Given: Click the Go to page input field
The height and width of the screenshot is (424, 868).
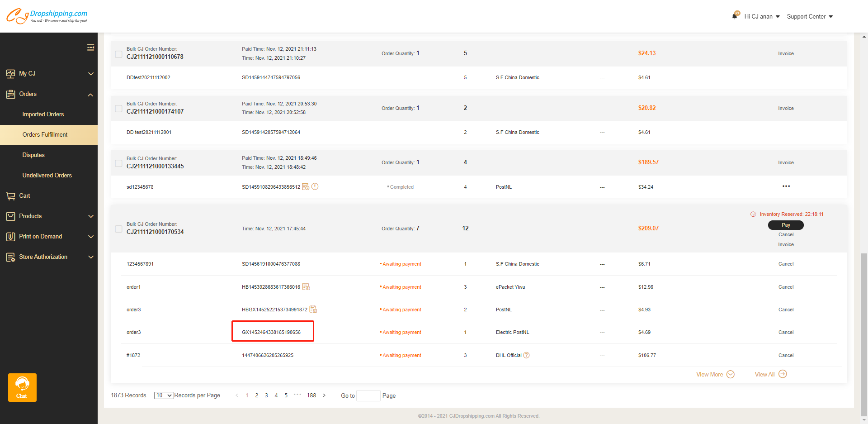Looking at the screenshot, I should pos(368,395).
